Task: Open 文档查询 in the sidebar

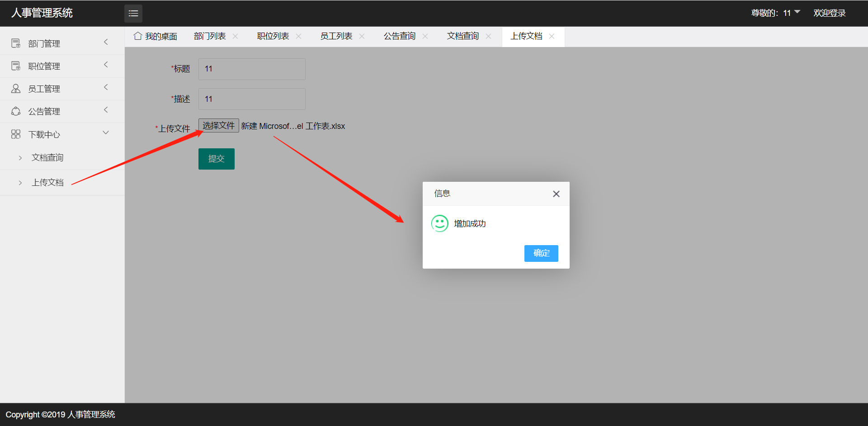Action: pyautogui.click(x=47, y=157)
